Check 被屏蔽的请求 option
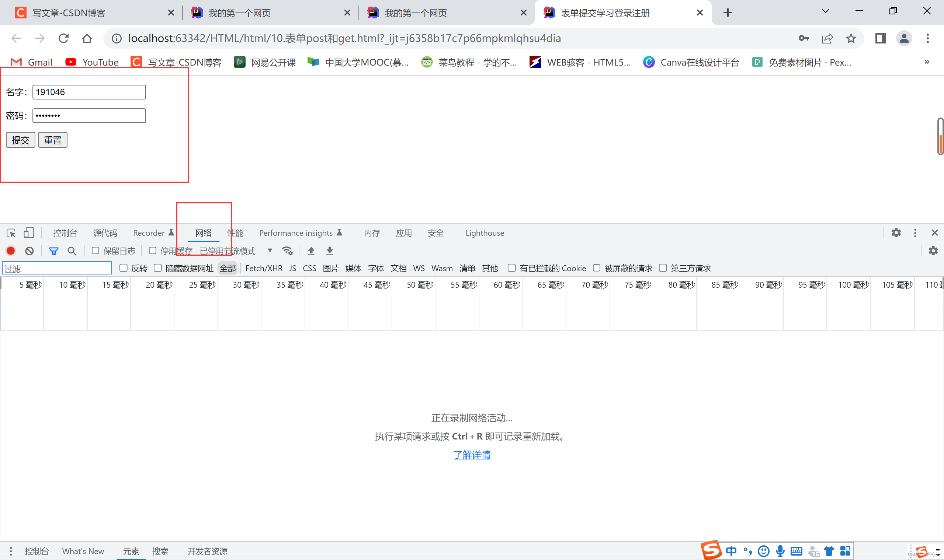Screen dimensions: 944x560 [597, 268]
